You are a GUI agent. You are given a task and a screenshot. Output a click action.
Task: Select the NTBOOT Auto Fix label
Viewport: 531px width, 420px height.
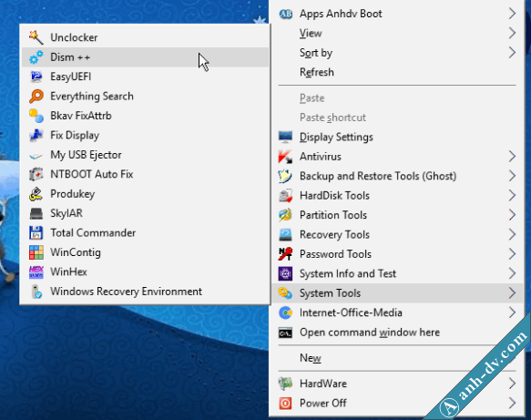pos(91,174)
